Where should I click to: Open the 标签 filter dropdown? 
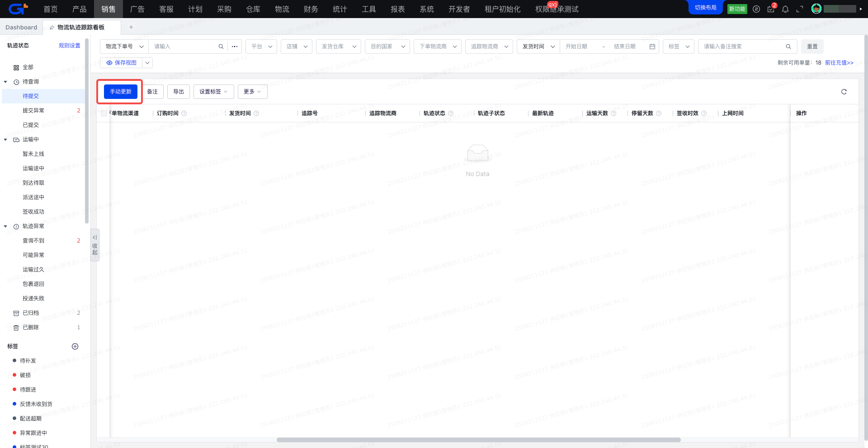679,47
